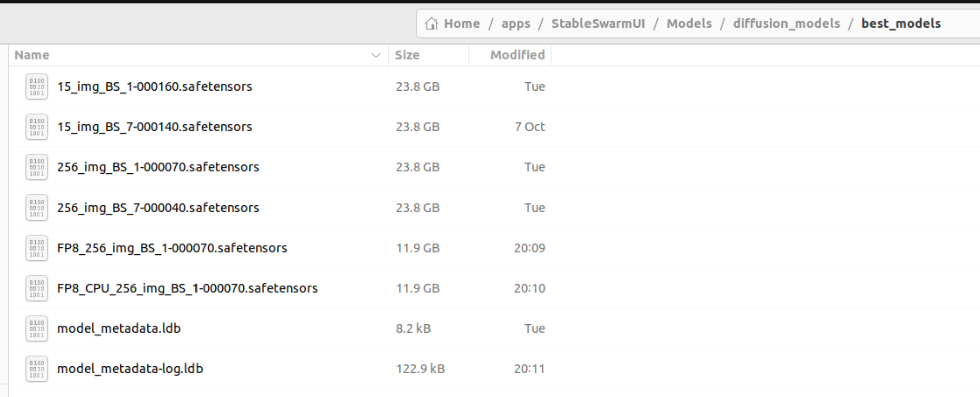Image resolution: width=980 pixels, height=397 pixels.
Task: Click the current best_models breadcrumb
Action: point(901,24)
